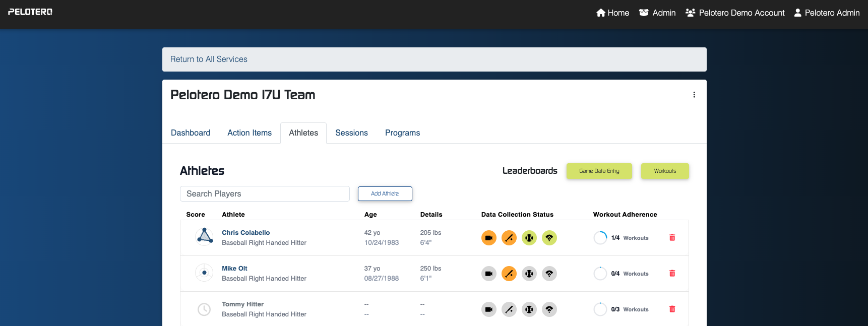The width and height of the screenshot is (868, 326).
Task: Click Tommy Hitter's wifi sensor status icon
Action: (x=549, y=309)
